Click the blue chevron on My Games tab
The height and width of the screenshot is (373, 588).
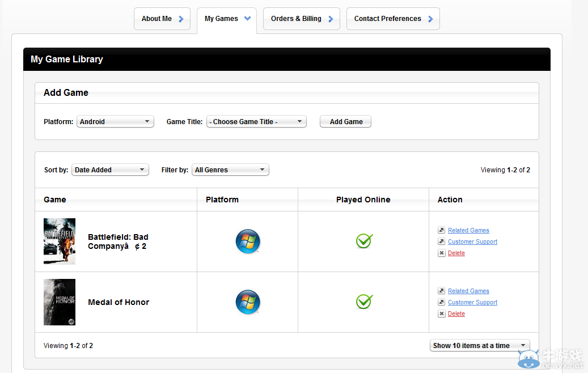[247, 18]
